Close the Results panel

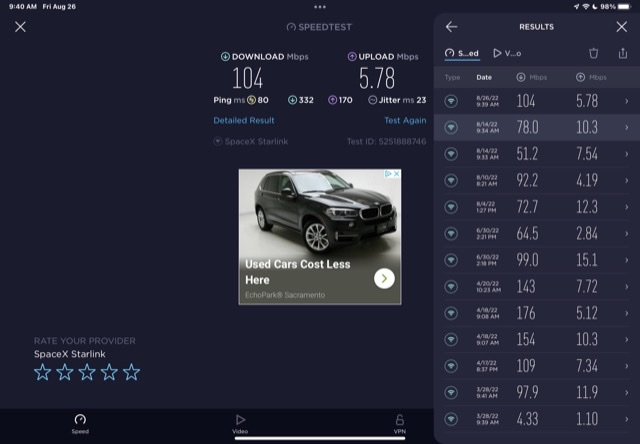pos(621,27)
